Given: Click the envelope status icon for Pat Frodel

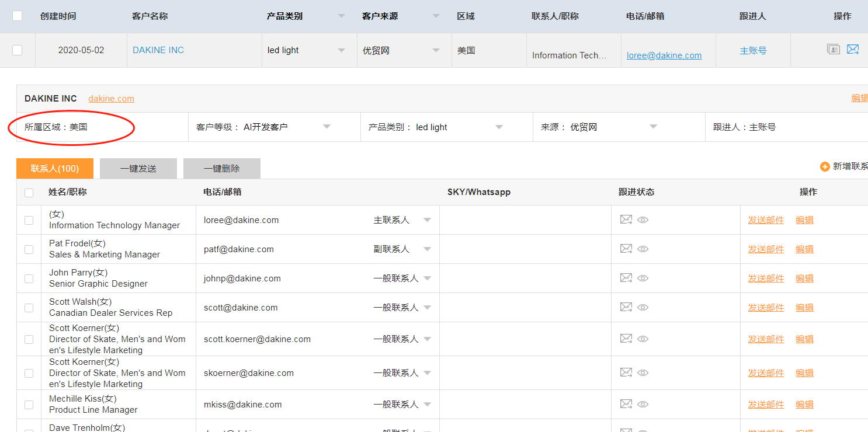Looking at the screenshot, I should tap(626, 249).
